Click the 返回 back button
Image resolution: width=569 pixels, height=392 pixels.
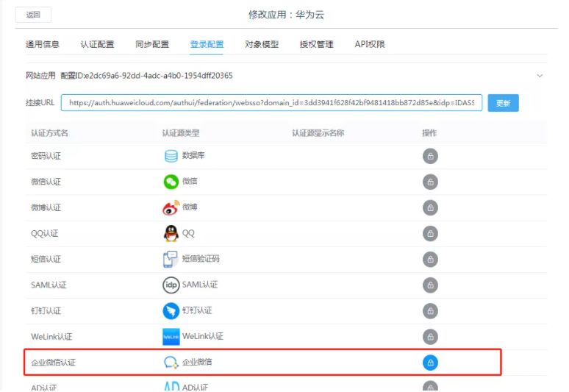click(33, 15)
